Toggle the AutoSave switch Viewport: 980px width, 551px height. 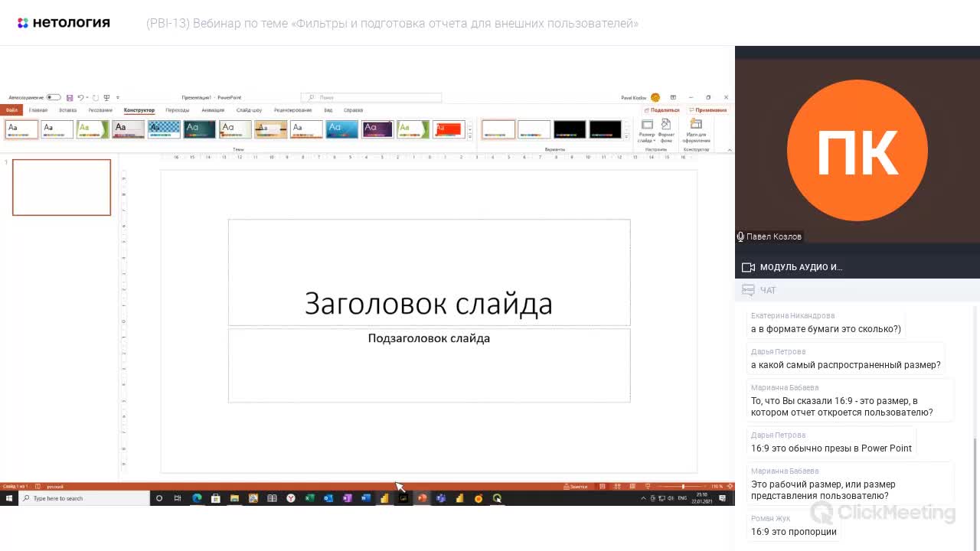[54, 98]
